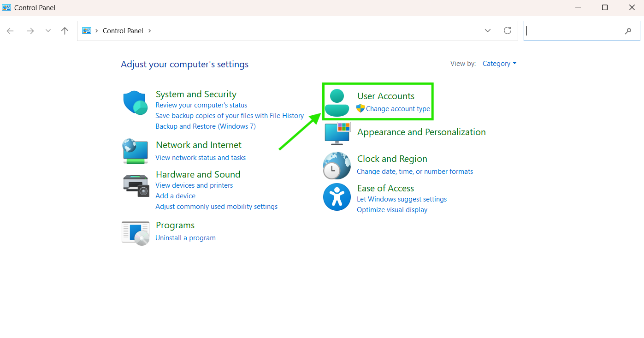Click the Ease of Access icon
This screenshot has width=644, height=338.
pyautogui.click(x=337, y=197)
